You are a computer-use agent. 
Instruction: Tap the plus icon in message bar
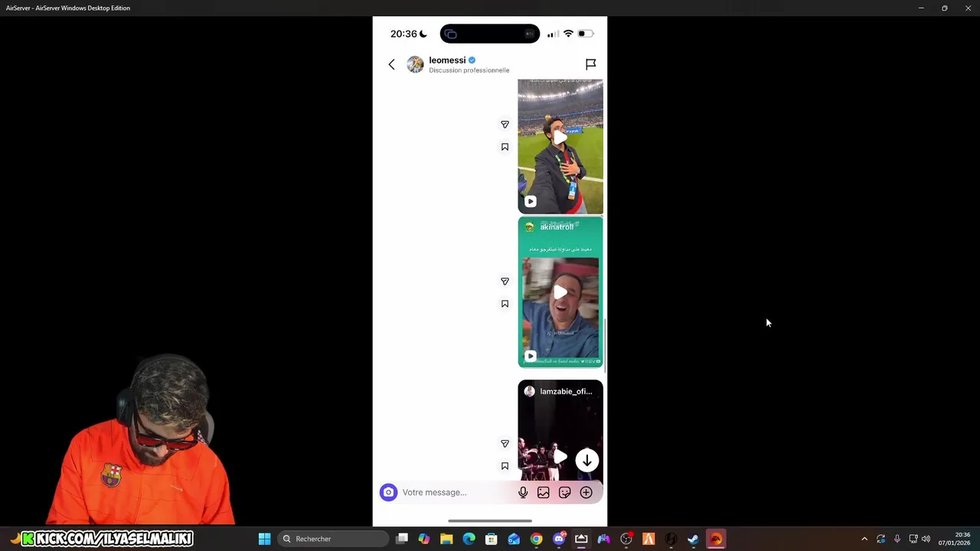click(x=586, y=493)
